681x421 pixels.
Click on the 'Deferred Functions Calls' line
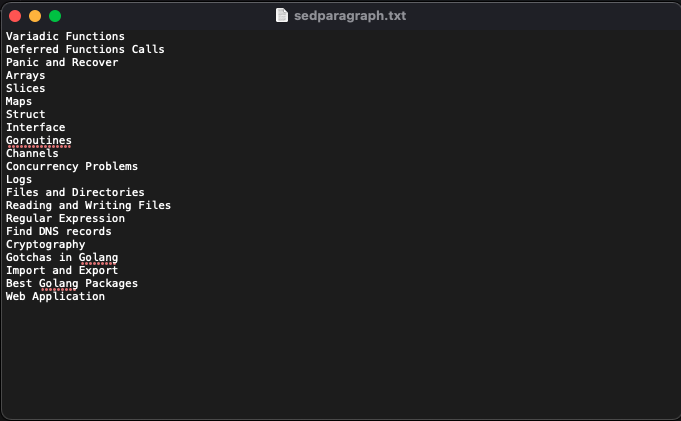pyautogui.click(x=85, y=49)
